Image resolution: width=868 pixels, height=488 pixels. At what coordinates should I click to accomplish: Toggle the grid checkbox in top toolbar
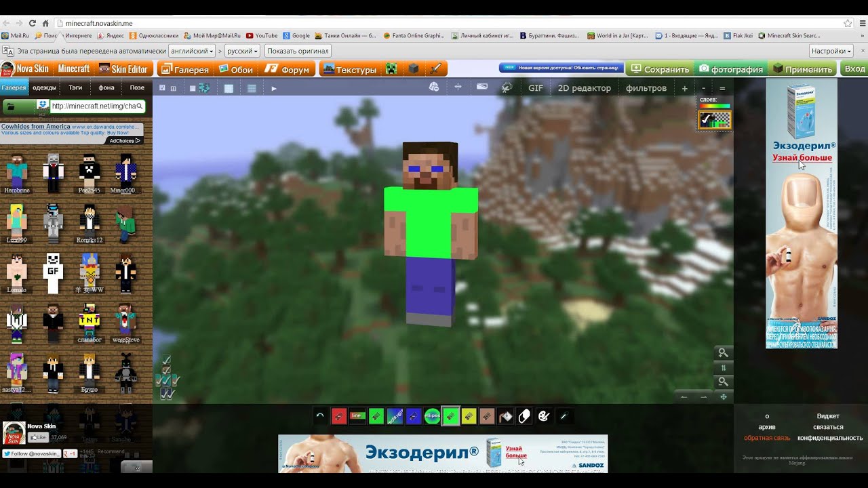point(162,88)
